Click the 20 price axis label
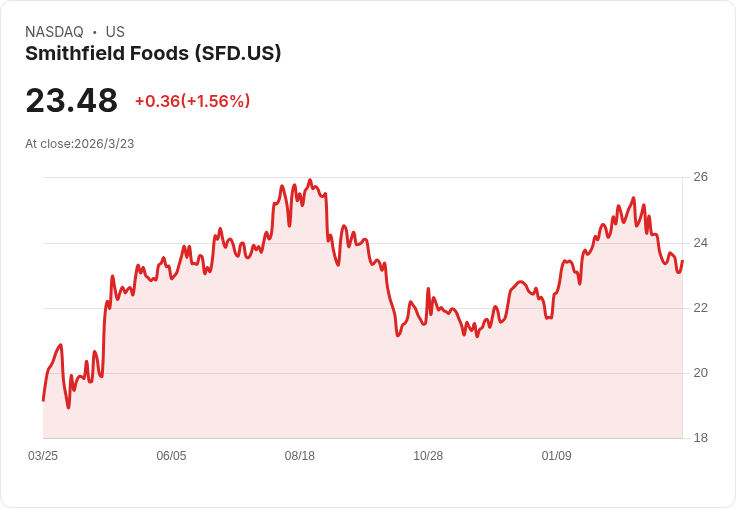736x508 pixels. [x=700, y=373]
